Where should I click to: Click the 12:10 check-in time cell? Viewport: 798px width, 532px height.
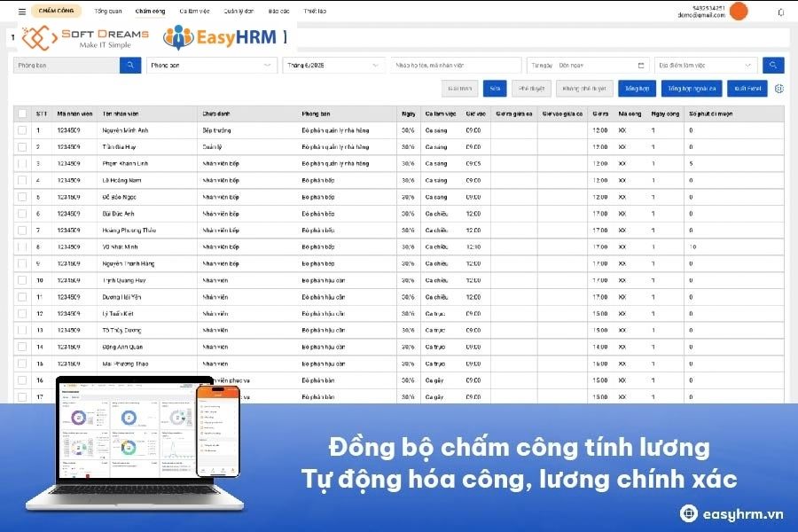coord(473,246)
